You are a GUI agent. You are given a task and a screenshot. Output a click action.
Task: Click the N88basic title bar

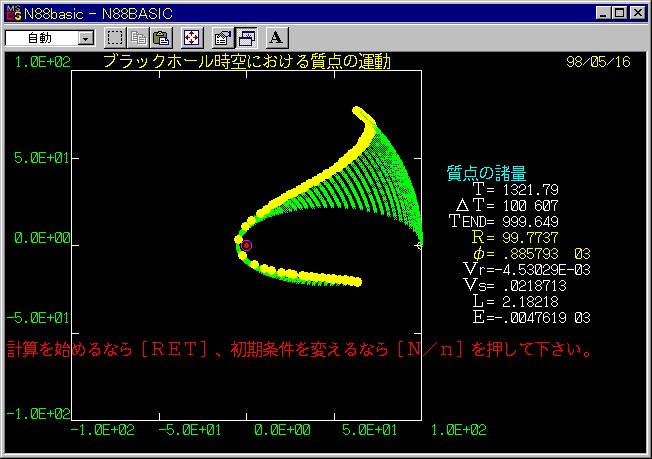[x=299, y=14]
